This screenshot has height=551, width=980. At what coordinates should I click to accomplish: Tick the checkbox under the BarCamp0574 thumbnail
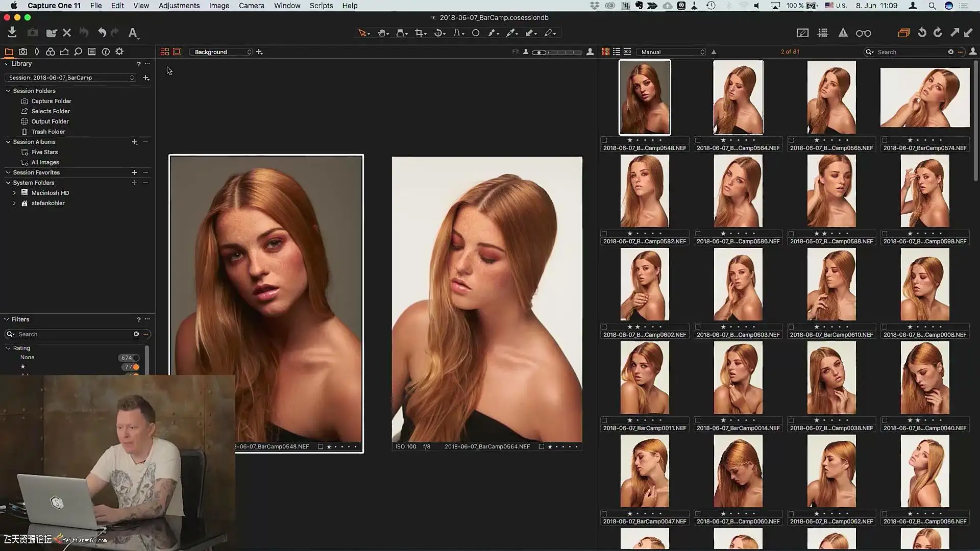click(x=885, y=140)
